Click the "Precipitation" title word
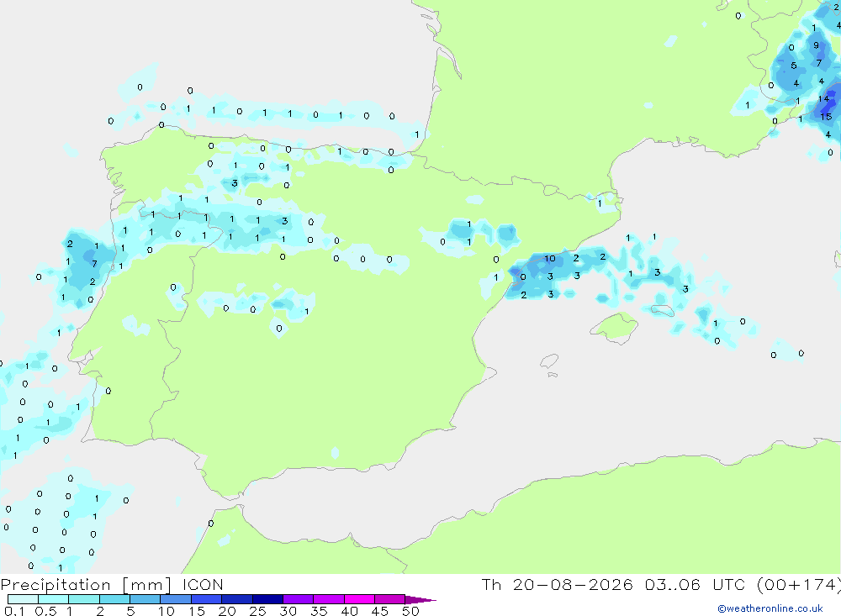The image size is (841, 616). [x=56, y=585]
